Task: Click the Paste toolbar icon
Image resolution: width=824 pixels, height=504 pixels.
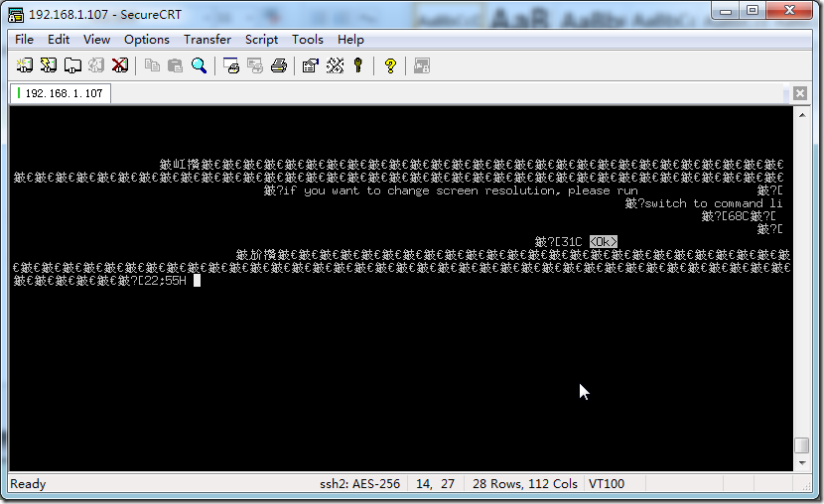Action: point(175,65)
